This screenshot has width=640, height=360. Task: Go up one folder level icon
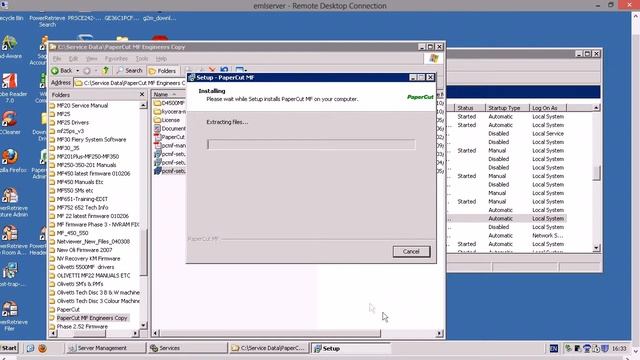[105, 71]
